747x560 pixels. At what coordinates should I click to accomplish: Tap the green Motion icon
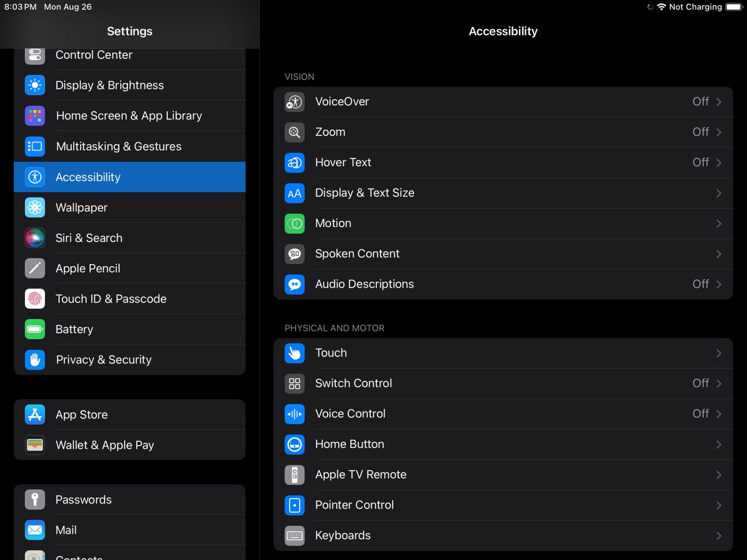(x=295, y=224)
